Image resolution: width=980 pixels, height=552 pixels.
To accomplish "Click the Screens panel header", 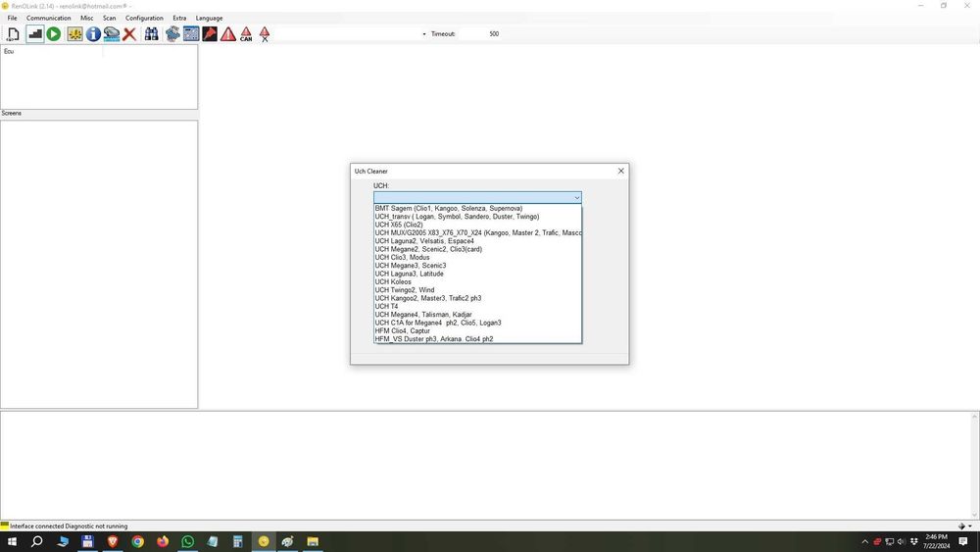I will pyautogui.click(x=99, y=113).
